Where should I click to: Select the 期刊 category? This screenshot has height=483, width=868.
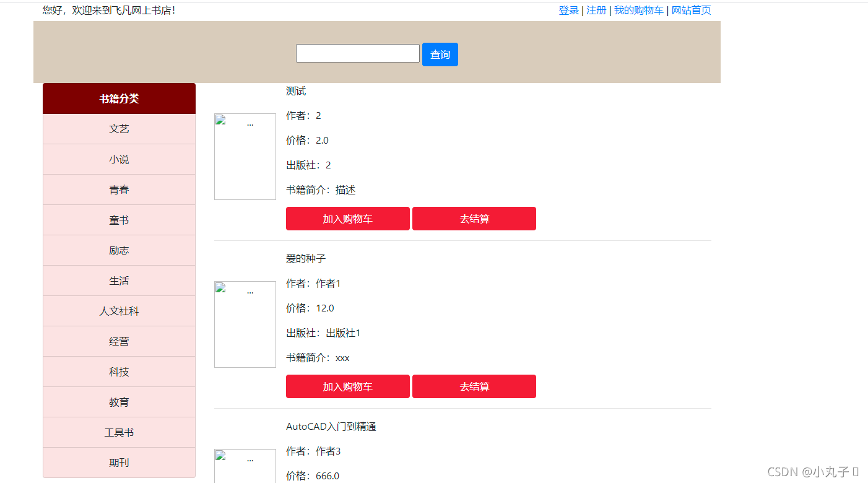(x=119, y=463)
